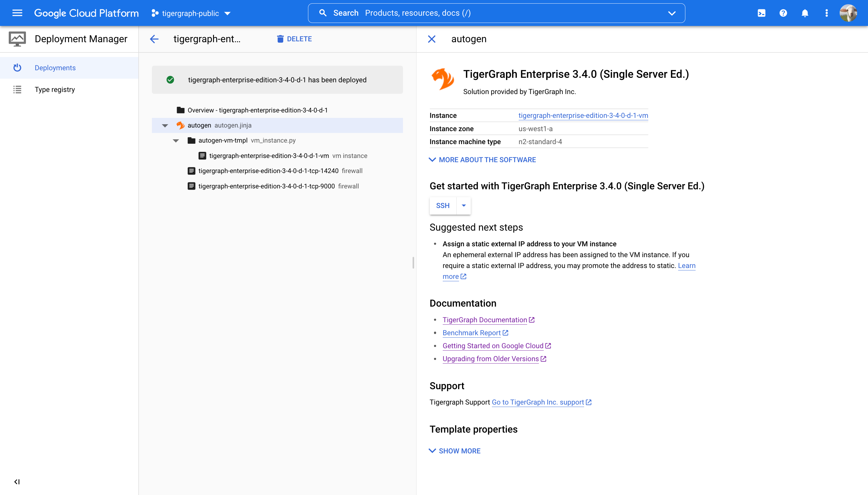Screen dimensions: 868x495
Task: Open the Learn more static IP link
Action: click(687, 266)
